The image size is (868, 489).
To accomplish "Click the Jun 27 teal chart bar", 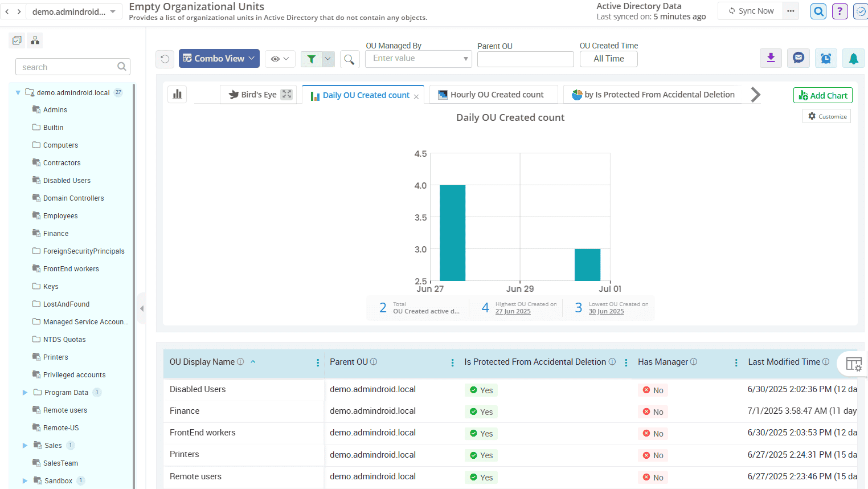I will (452, 233).
